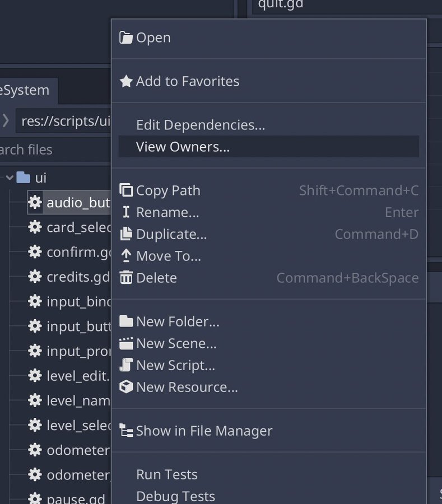442x504 pixels.
Task: Click the New Scene clapperboard icon
Action: [x=126, y=343]
